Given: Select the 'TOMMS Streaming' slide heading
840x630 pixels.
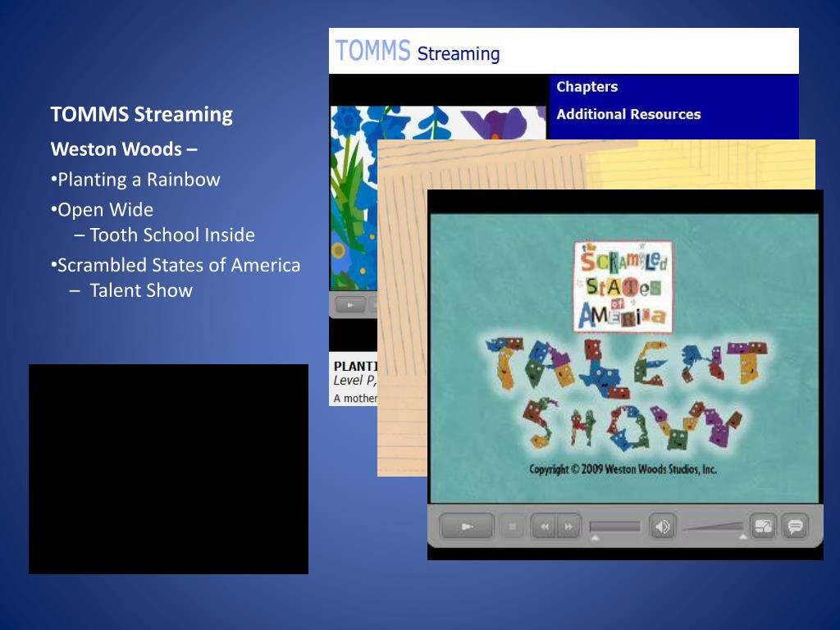Looking at the screenshot, I should 141,114.
